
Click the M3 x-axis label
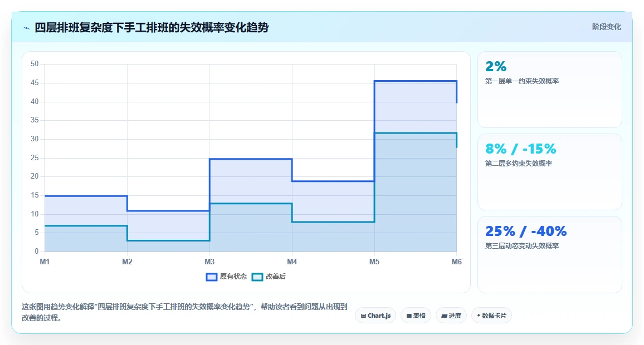tap(209, 262)
